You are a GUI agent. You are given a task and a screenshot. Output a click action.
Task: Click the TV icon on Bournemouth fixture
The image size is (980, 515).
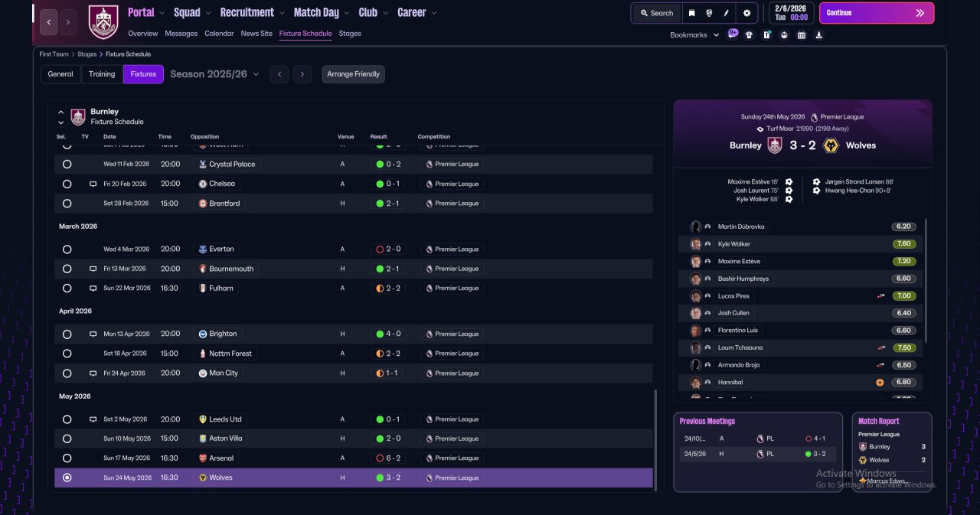point(93,269)
